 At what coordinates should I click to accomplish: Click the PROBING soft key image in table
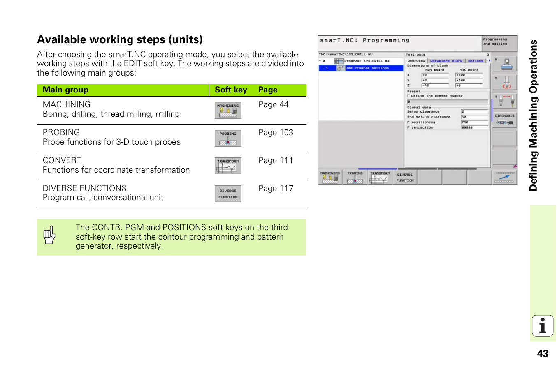(228, 138)
